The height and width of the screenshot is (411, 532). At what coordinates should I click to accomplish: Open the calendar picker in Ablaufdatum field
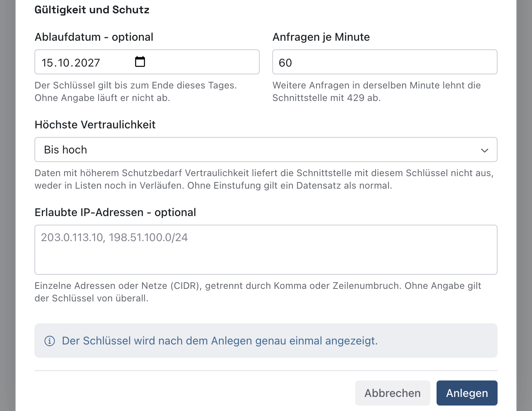140,62
